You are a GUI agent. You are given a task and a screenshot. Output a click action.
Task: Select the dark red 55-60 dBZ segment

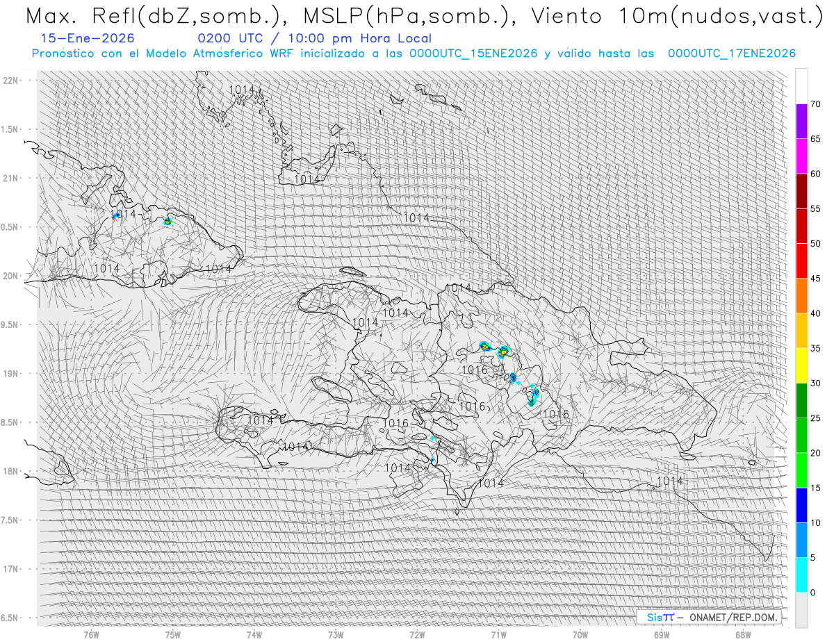[x=801, y=191]
